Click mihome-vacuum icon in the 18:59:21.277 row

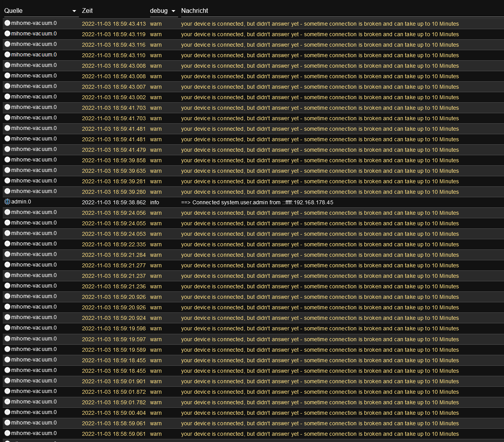tap(7, 265)
